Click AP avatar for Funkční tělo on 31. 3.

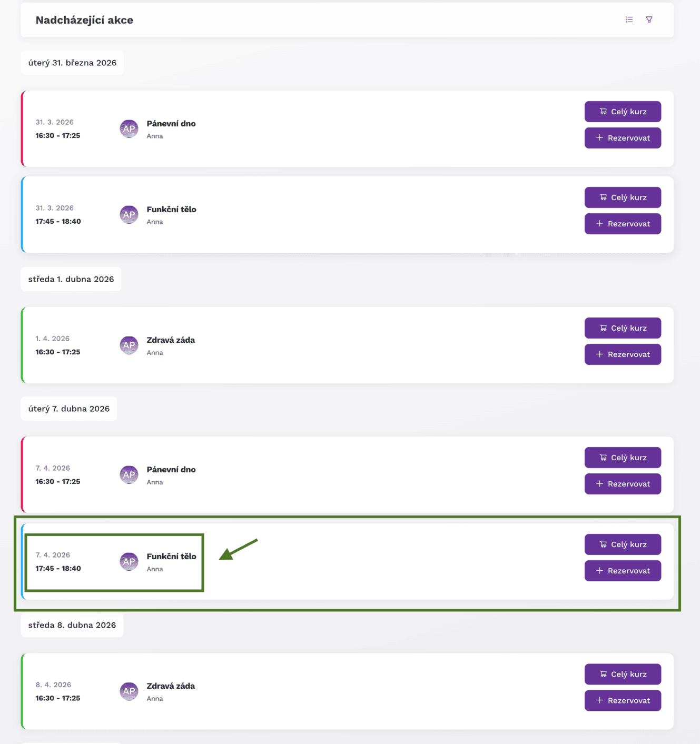point(129,215)
